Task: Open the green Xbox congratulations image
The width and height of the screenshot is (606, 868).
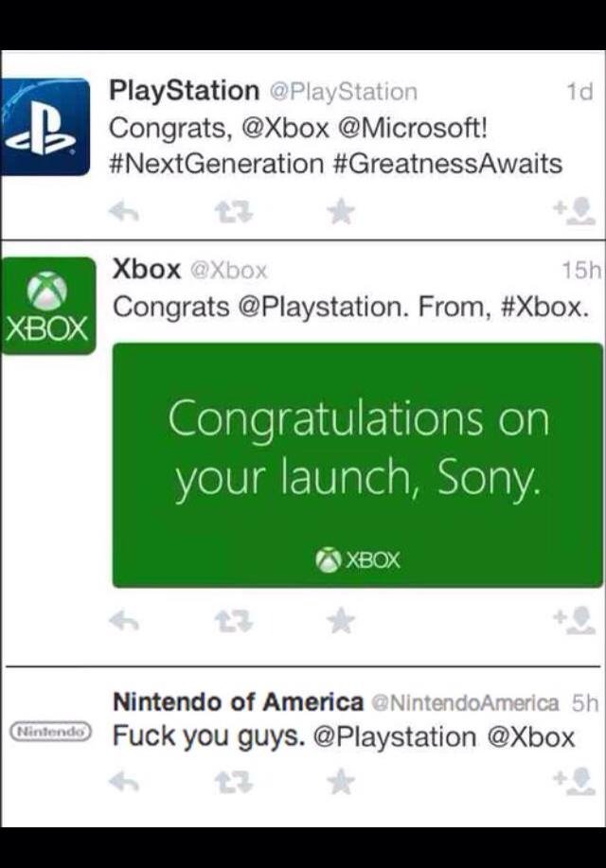Action: click(x=357, y=464)
